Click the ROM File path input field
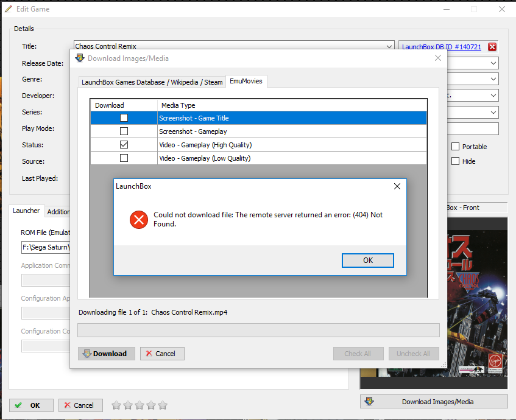The width and height of the screenshot is (516, 420). tap(46, 247)
